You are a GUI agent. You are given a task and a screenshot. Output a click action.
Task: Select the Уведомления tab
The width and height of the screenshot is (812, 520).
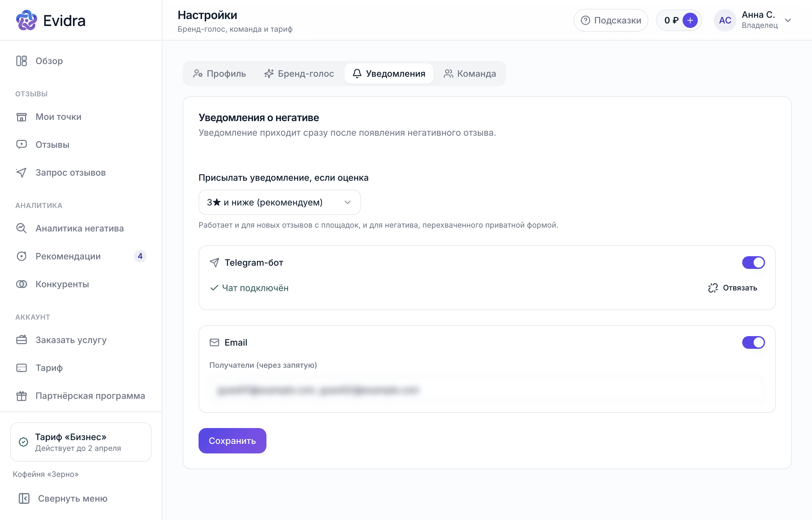click(389, 74)
